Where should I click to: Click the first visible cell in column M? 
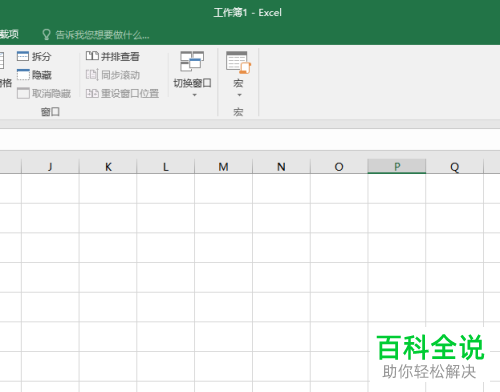click(223, 188)
